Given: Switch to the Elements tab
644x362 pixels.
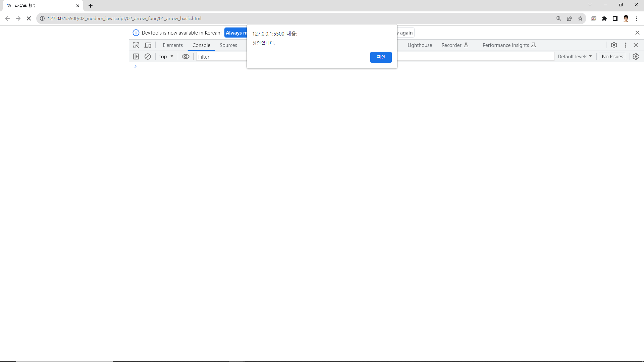Looking at the screenshot, I should tap(173, 45).
